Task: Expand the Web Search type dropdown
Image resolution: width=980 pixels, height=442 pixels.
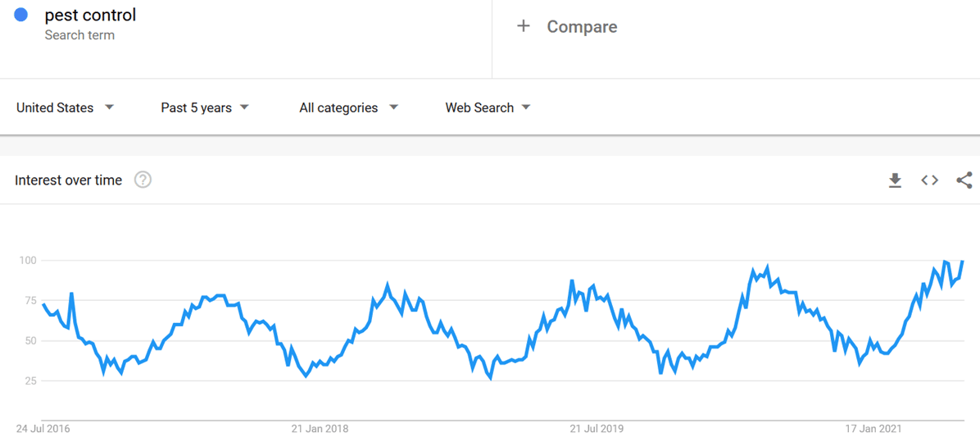Action: click(x=488, y=107)
